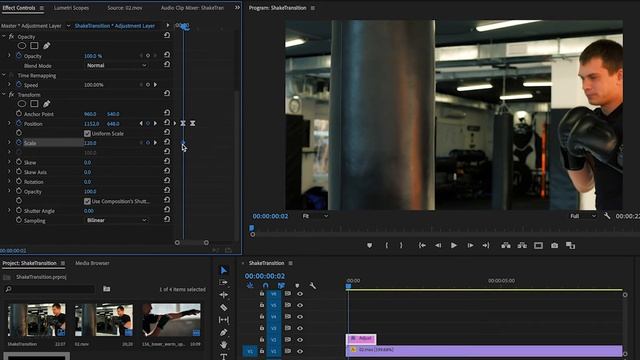Open timeline display settings wrench
This screenshot has width=640, height=360.
click(313, 286)
